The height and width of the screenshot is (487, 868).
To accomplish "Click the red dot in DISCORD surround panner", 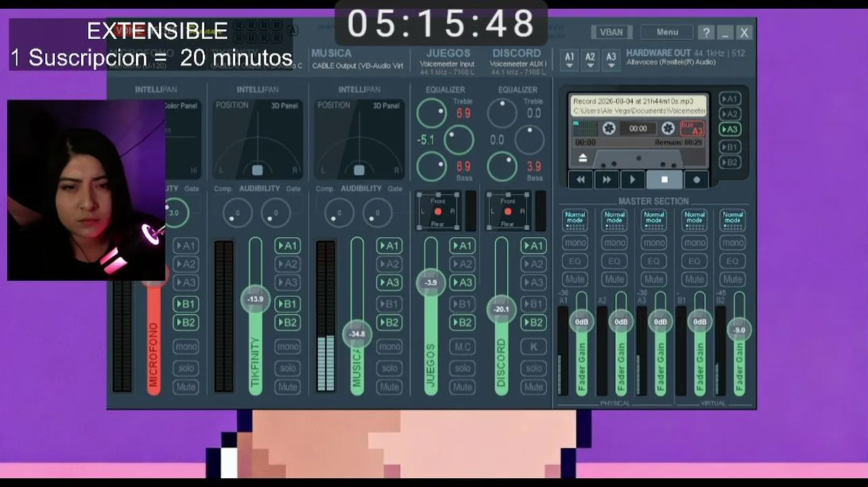I will tap(508, 212).
